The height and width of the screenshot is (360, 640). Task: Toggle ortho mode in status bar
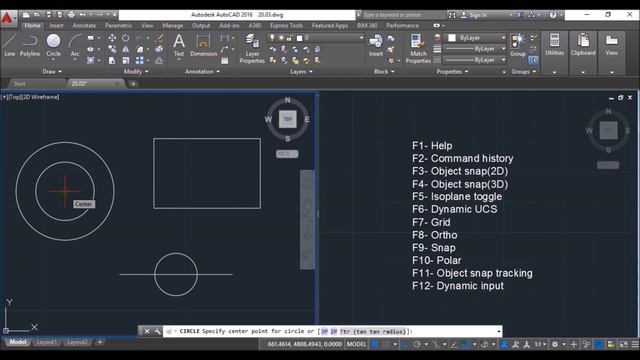pyautogui.click(x=405, y=344)
